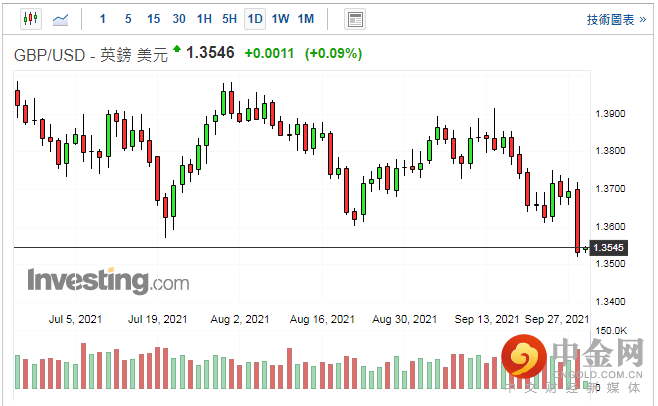Select the 1M monthly interval

[306, 18]
